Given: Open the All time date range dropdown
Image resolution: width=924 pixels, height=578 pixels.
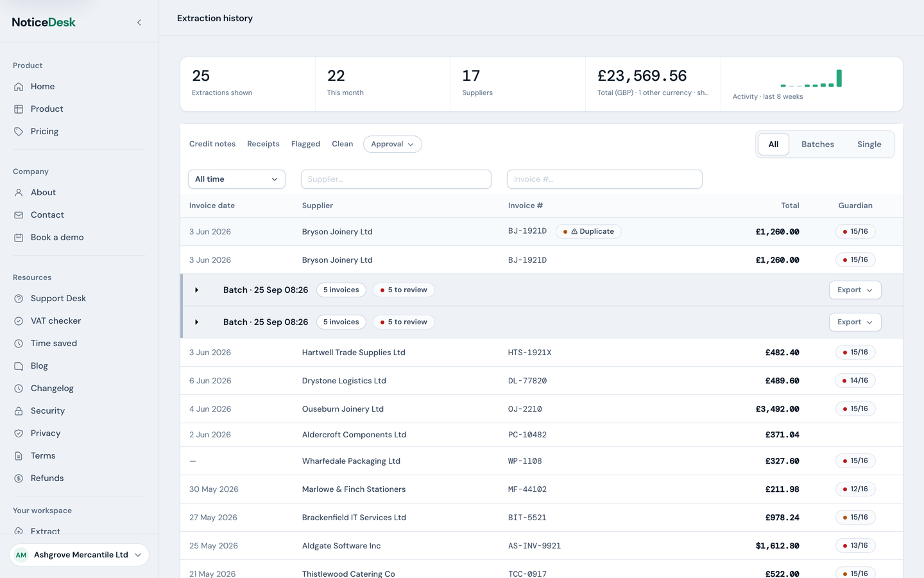Looking at the screenshot, I should point(237,179).
